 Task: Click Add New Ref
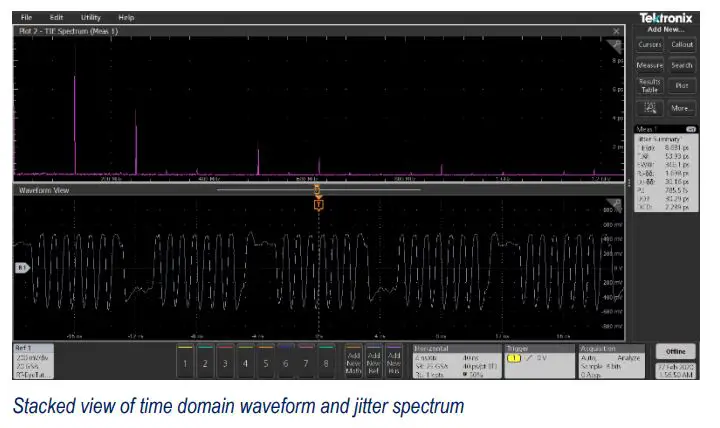point(373,361)
